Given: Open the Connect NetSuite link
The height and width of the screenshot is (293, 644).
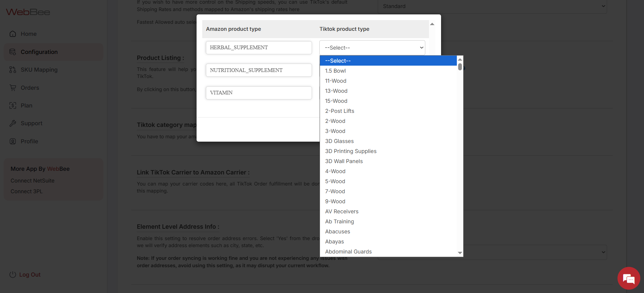Looking at the screenshot, I should point(33,180).
